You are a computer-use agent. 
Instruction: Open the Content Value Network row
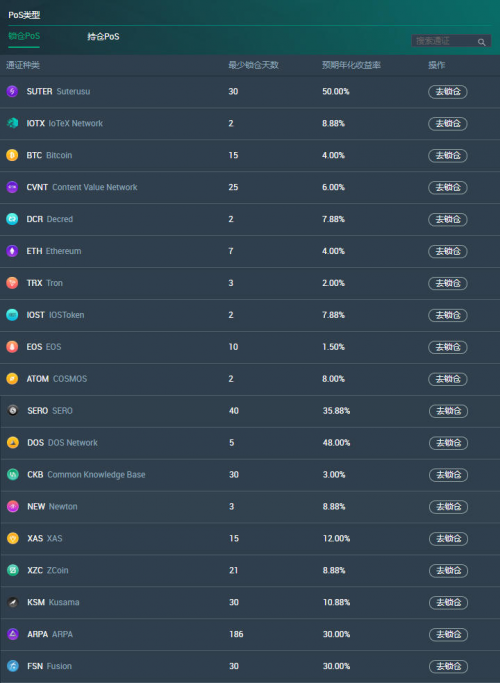tap(250, 187)
